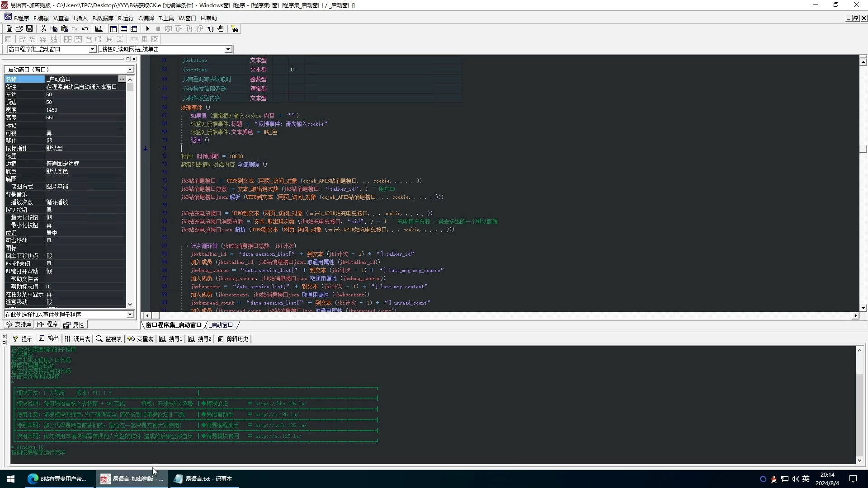This screenshot has height=488, width=868.
Task: Open the E.编辑 menu
Action: click(x=41, y=18)
